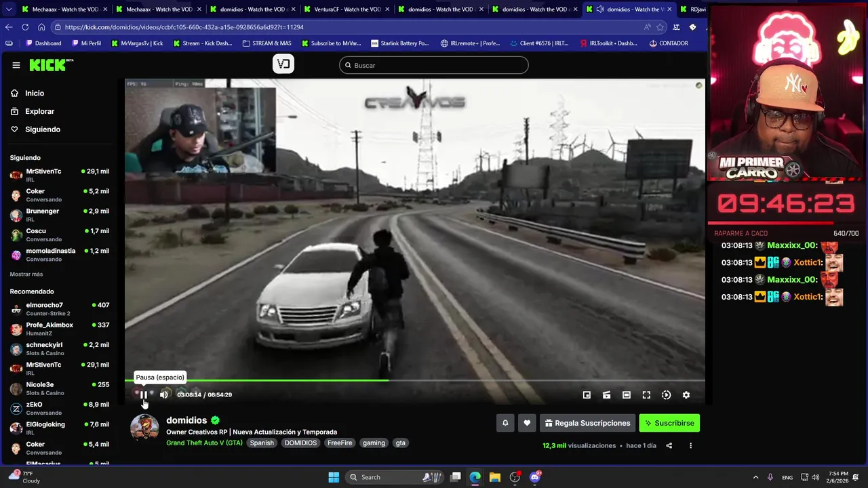Screen dimensions: 868x488
Task: Select the Spanish tag
Action: tap(262, 443)
